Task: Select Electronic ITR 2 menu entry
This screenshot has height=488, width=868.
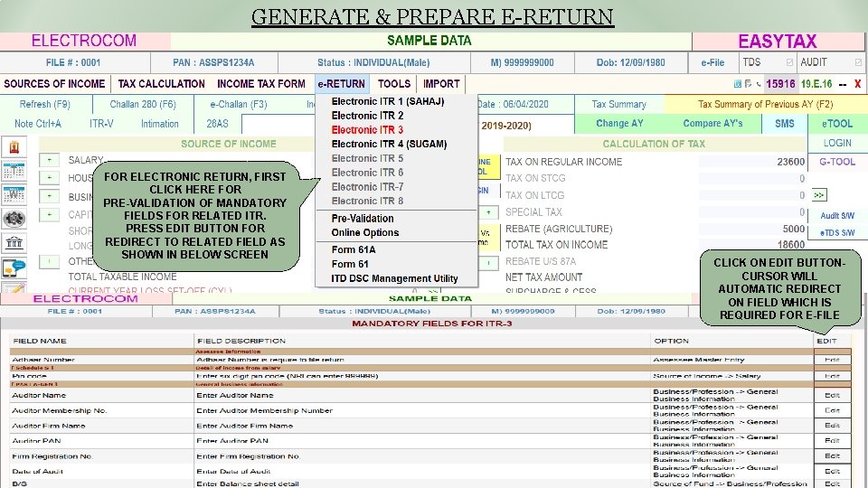Action: click(x=367, y=116)
